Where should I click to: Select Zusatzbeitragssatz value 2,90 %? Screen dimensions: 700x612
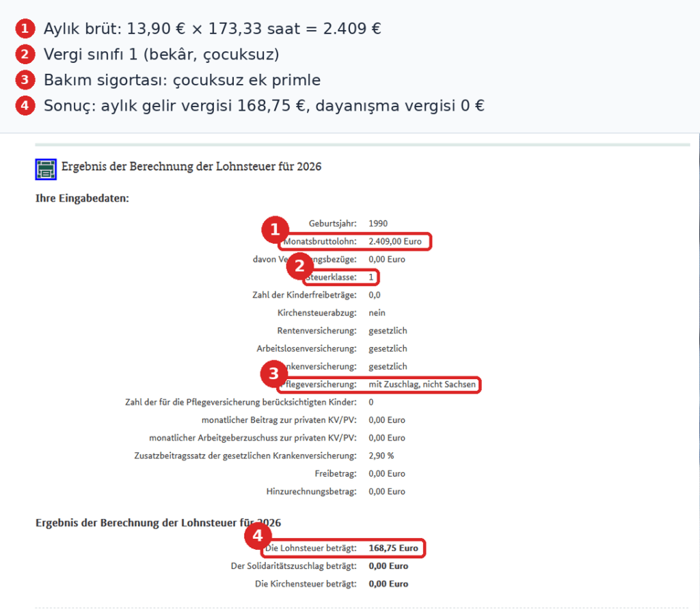[x=381, y=456]
